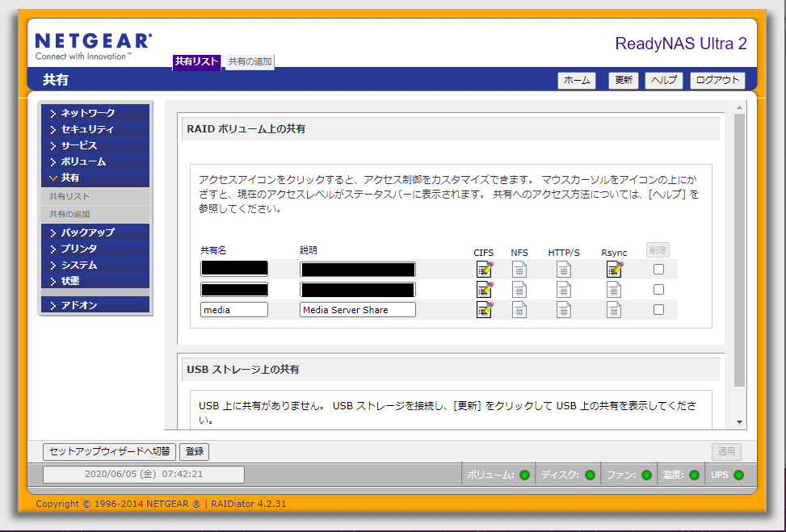Click the ボリューム status LED
This screenshot has height=532, width=786.
[525, 475]
